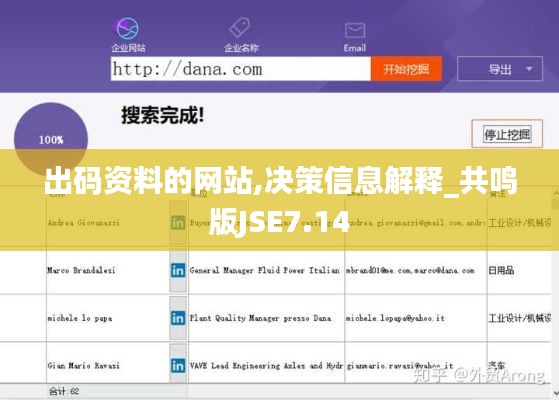Select title VAVE Lead Engineering Axles
559x400 pixels.
click(266, 365)
